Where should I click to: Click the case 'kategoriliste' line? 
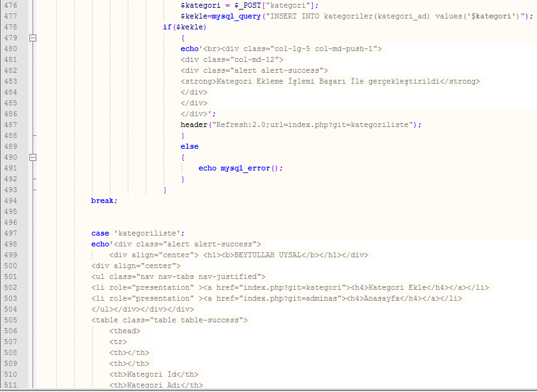pos(138,234)
